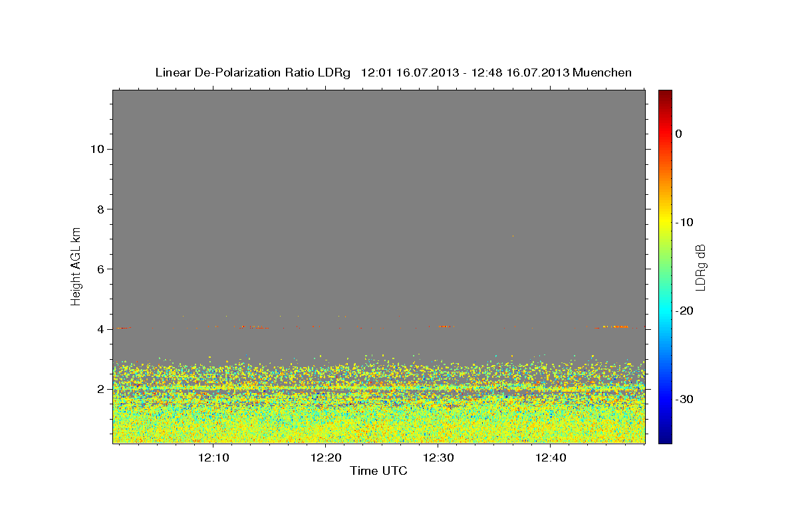
Task: Click the '6' height tick label
Action: click(x=99, y=269)
